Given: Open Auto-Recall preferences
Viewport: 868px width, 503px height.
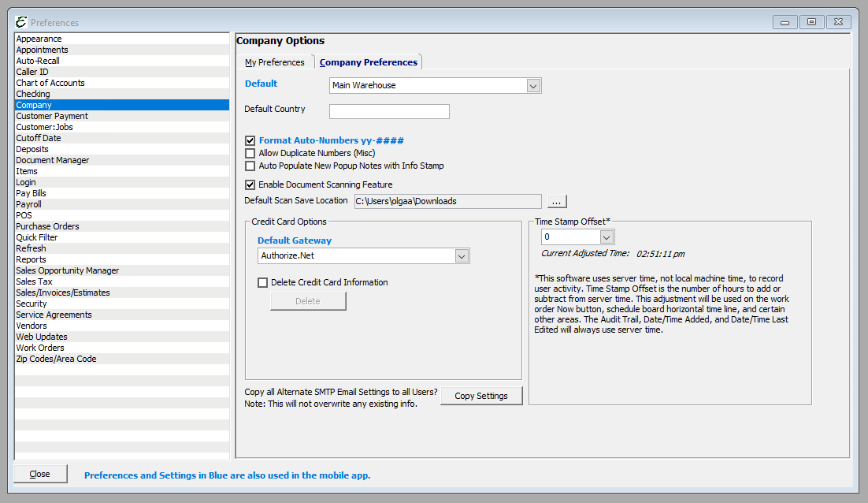Looking at the screenshot, I should point(122,61).
